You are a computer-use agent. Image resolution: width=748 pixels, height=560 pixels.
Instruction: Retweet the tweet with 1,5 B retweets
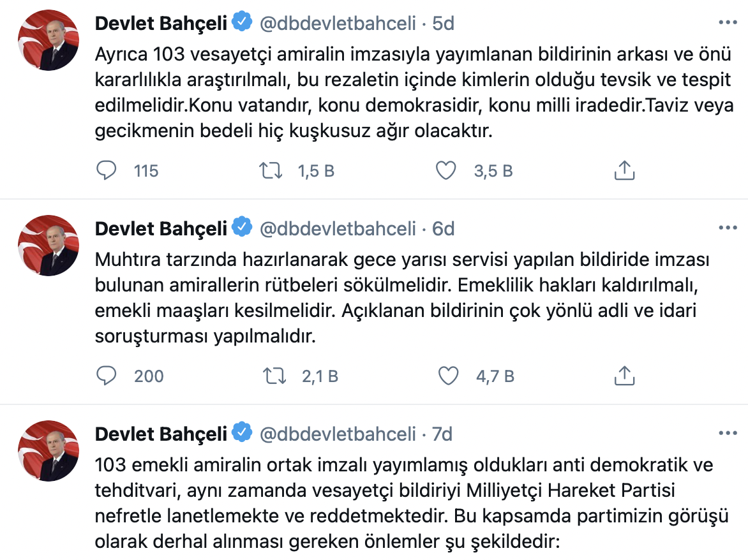tap(272, 170)
